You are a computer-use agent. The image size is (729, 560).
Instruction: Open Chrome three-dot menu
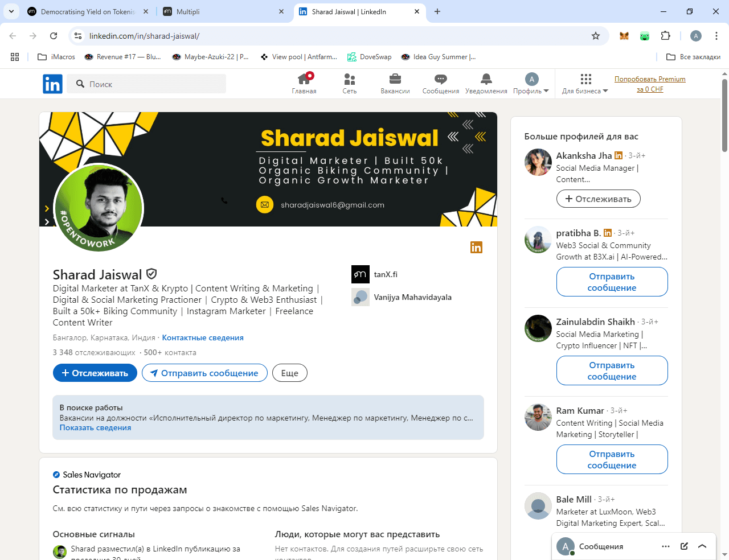[716, 36]
